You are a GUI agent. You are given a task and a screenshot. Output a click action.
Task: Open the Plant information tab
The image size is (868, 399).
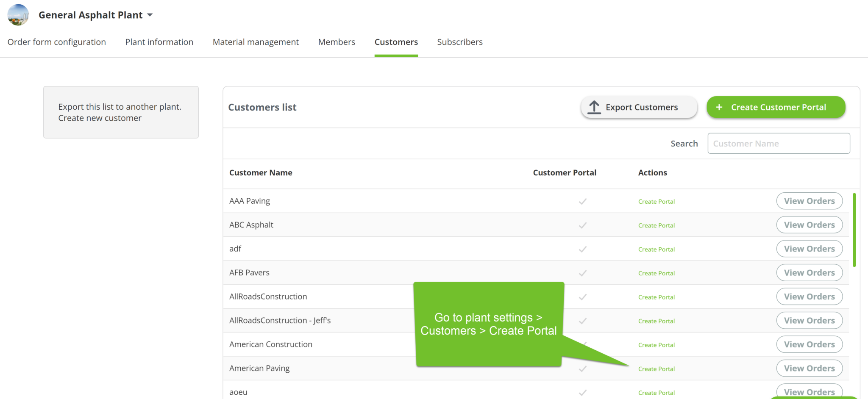[159, 42]
